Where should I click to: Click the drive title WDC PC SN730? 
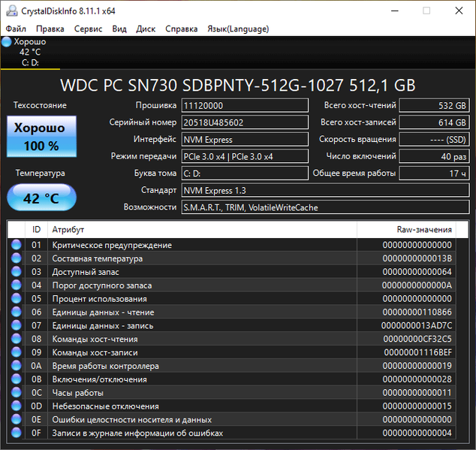(238, 85)
